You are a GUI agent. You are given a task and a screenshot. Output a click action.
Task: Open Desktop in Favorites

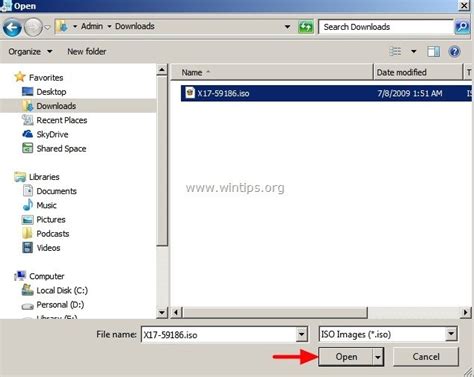pyautogui.click(x=51, y=92)
